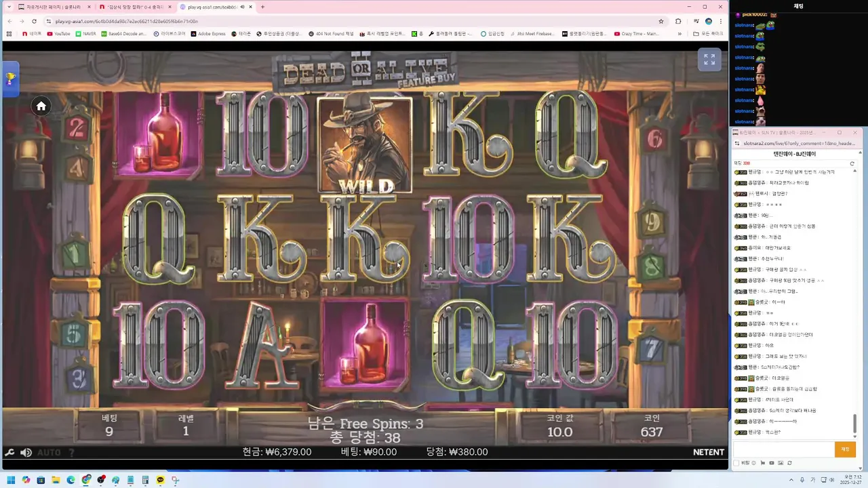Click the NETENT logo
Screen dimensions: 868x488
tap(708, 452)
